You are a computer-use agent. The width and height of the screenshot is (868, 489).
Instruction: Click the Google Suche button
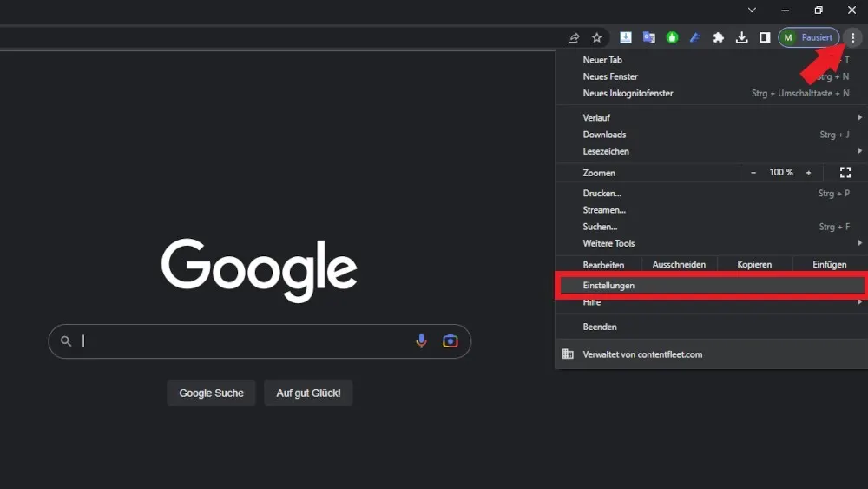click(211, 393)
